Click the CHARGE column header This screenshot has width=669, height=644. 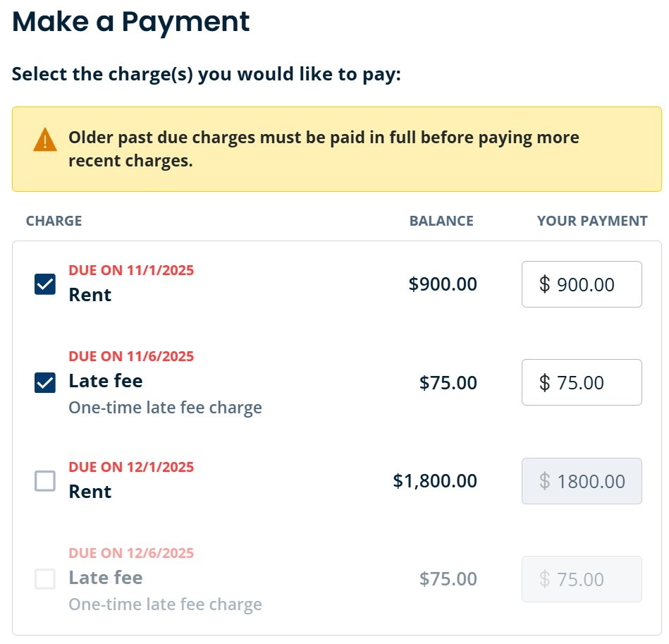tap(54, 221)
